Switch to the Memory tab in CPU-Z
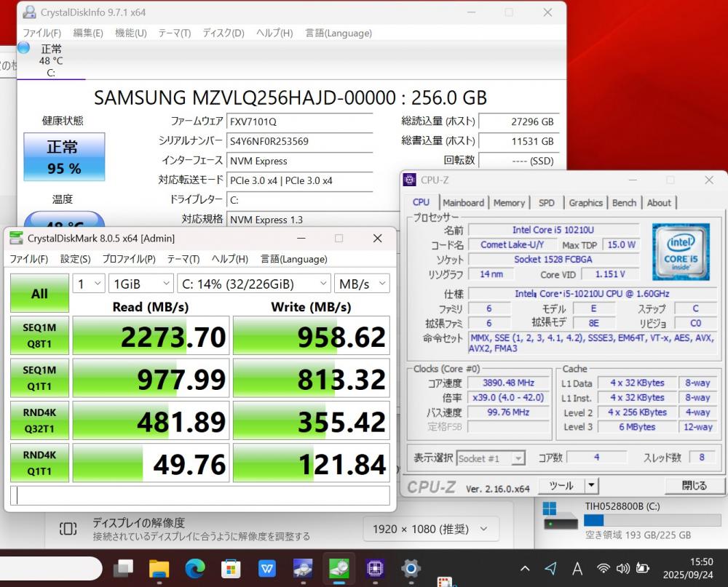This screenshot has height=587, width=728. pyautogui.click(x=509, y=203)
